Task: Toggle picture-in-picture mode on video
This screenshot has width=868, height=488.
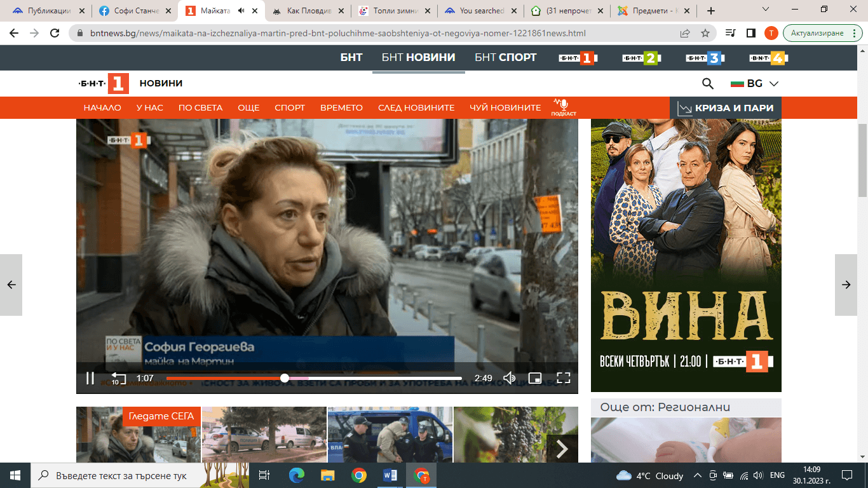Action: pyautogui.click(x=535, y=378)
